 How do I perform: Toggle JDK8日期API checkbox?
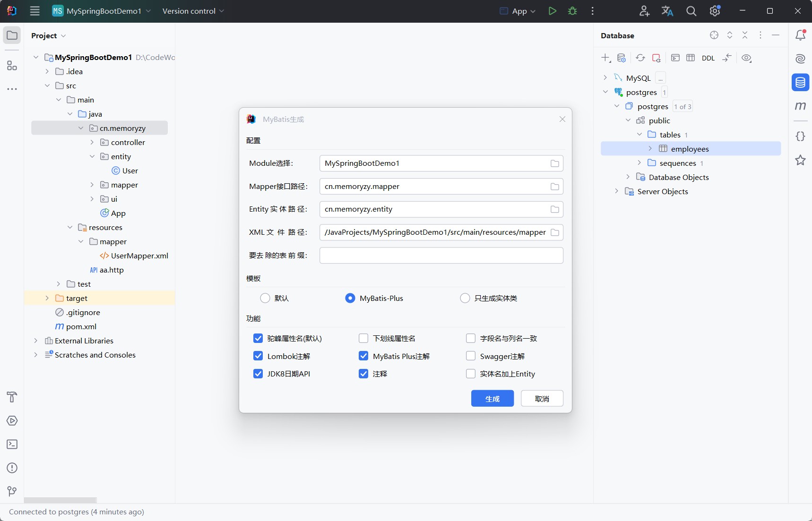(258, 374)
